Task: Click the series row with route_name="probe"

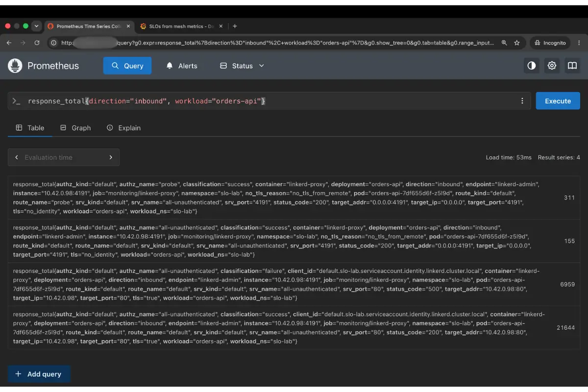Action: click(294, 198)
